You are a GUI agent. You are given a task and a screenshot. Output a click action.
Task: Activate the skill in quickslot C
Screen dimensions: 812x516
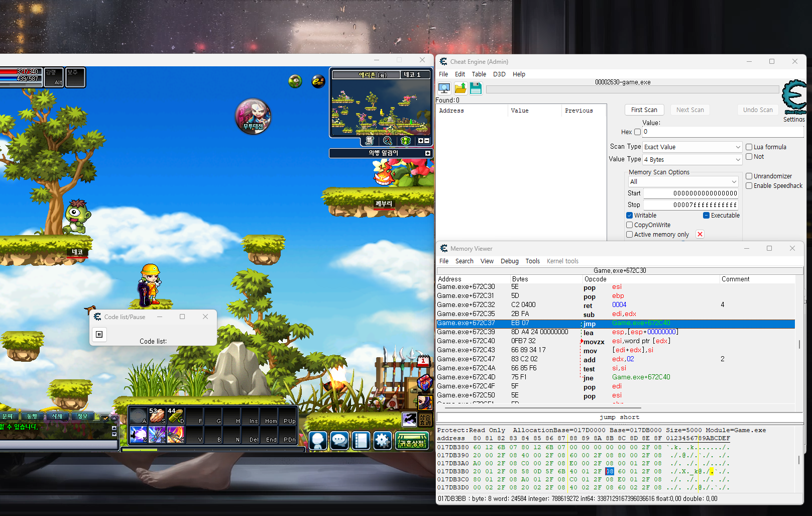point(176,434)
